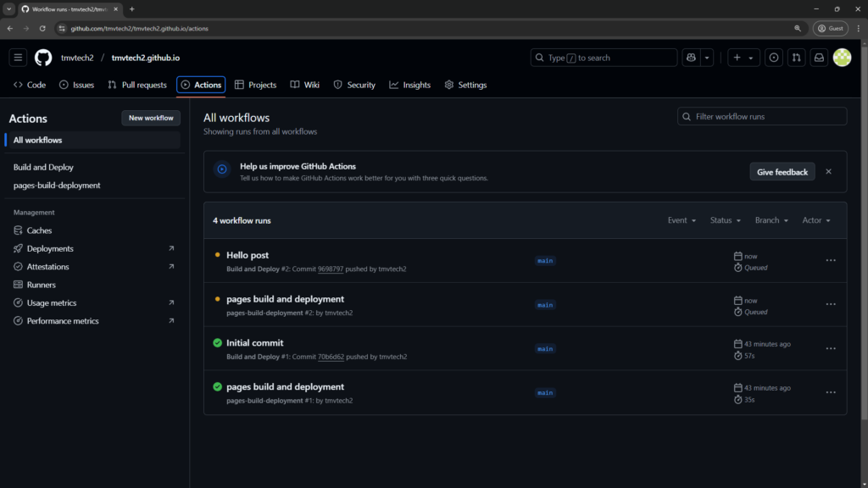Click the browser back arrow
Viewport: 868px width, 488px height.
pyautogui.click(x=10, y=28)
